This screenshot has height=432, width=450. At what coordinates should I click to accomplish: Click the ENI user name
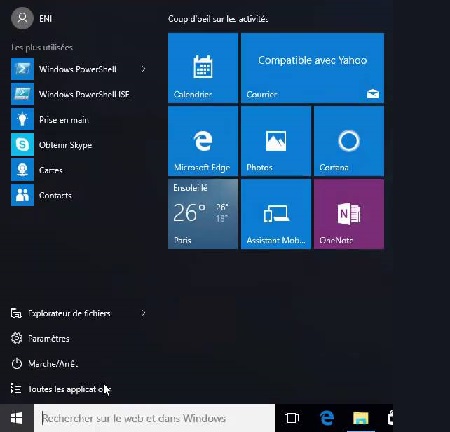pyautogui.click(x=46, y=18)
